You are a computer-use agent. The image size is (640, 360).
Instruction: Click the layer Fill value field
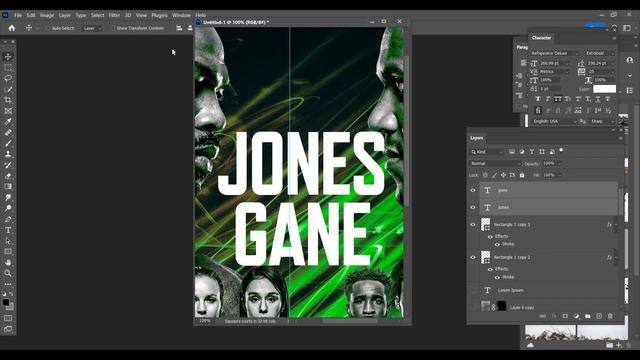coord(549,175)
